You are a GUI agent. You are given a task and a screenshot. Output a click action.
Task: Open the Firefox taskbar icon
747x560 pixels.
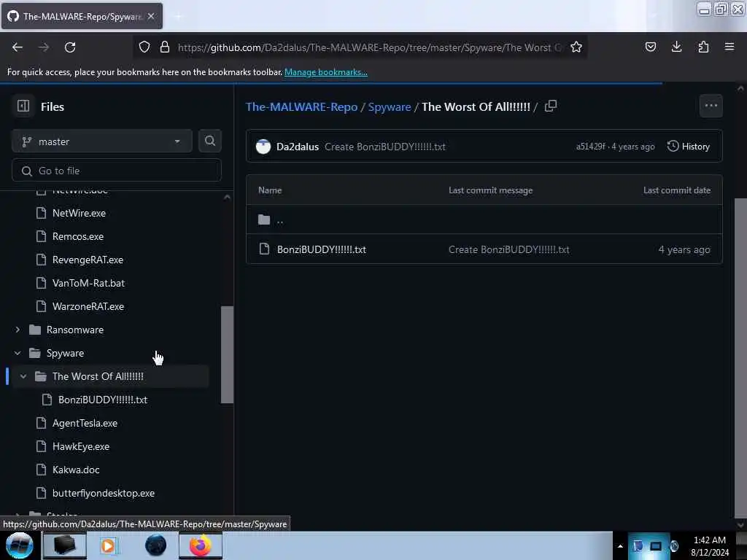[x=201, y=545]
